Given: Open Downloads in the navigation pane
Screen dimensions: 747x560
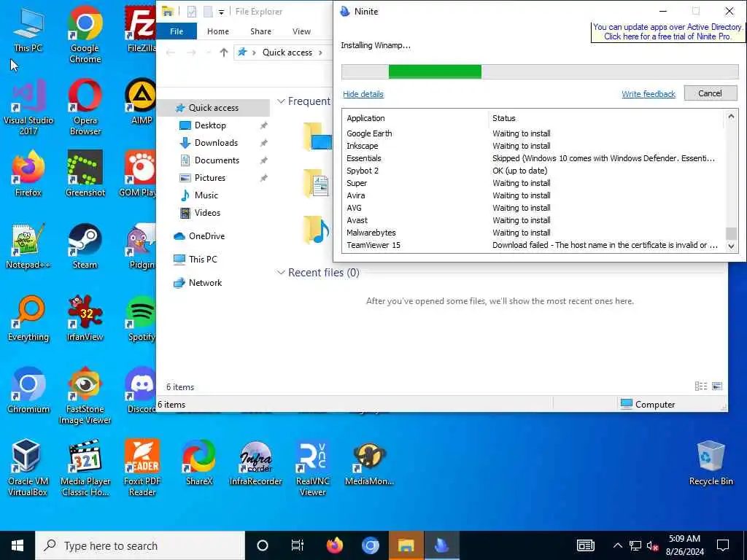Looking at the screenshot, I should point(216,143).
